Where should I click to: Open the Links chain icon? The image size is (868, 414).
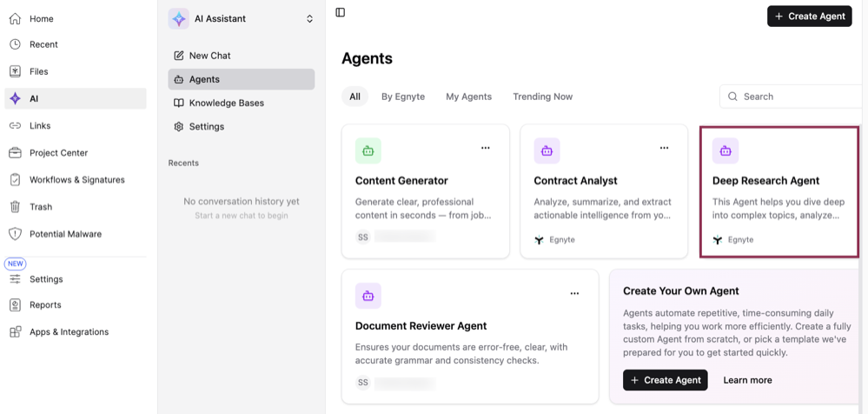(15, 126)
